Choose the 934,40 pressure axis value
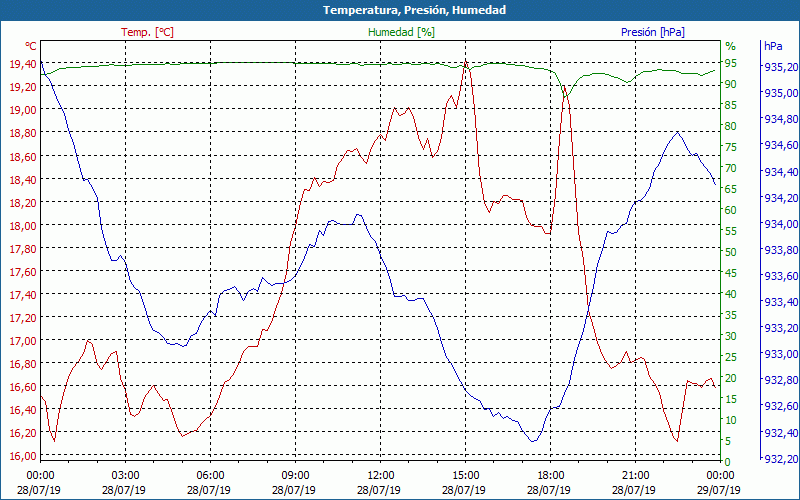800x500 pixels. (781, 171)
